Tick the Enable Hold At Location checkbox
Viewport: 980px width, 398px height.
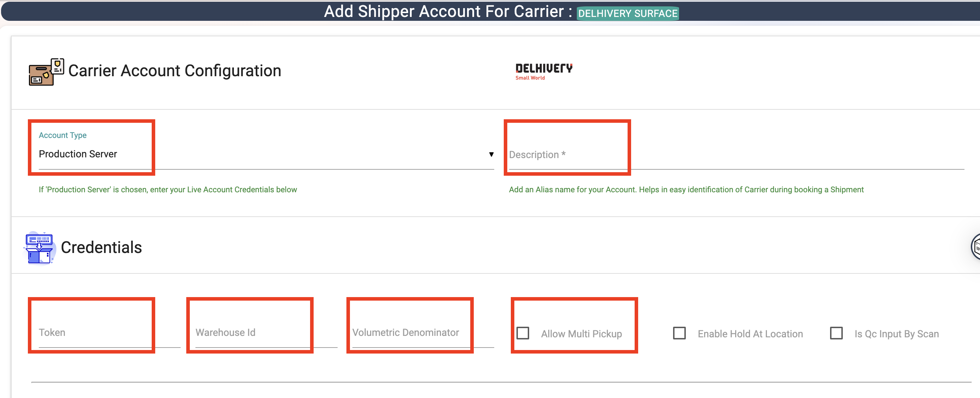tap(679, 333)
